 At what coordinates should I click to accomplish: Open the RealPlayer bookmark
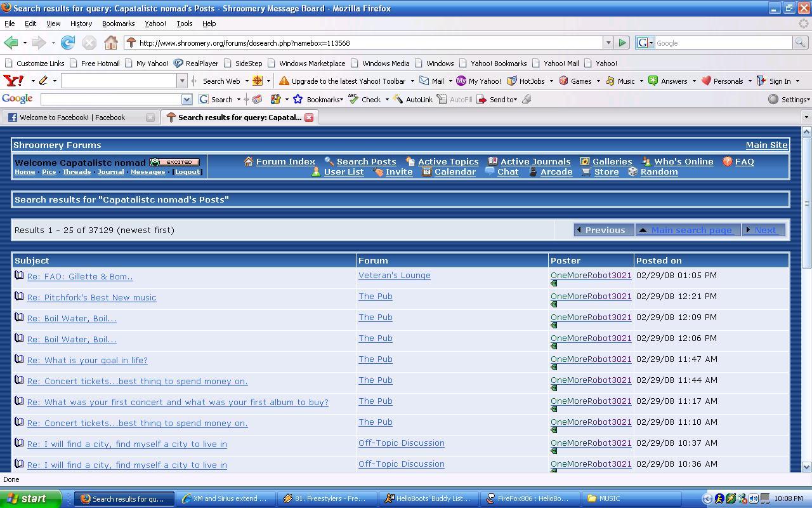point(196,63)
